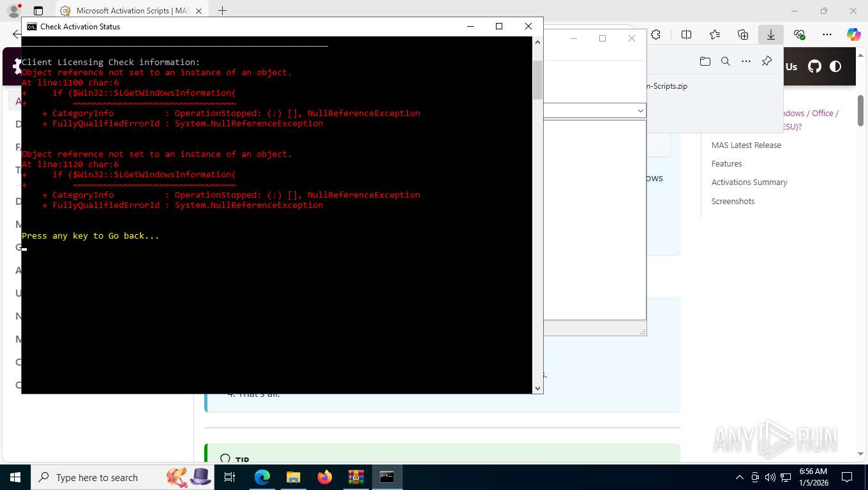Go to Activations Summary section
This screenshot has height=490, width=868.
(x=749, y=182)
